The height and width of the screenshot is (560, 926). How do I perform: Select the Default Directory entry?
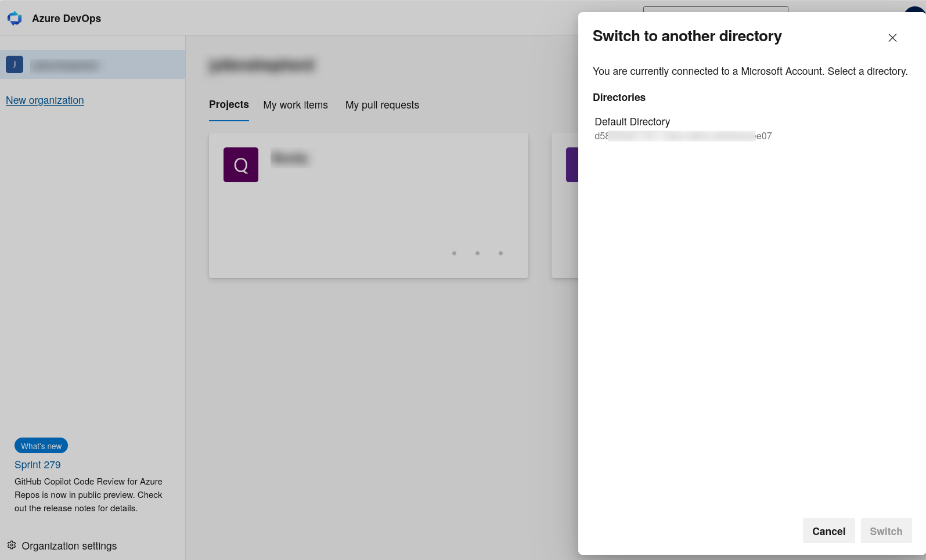click(683, 128)
